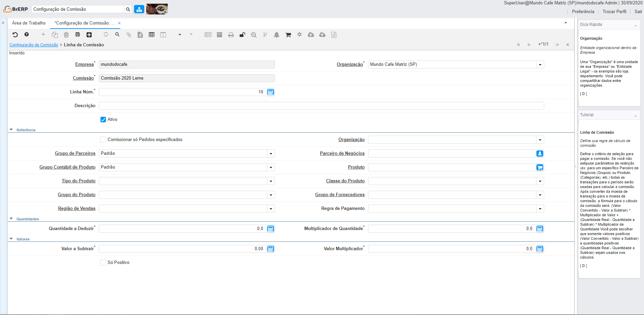Screen dimensions: 644x315
Task: Click the menu tree icon beside search
Action: tap(139, 9)
